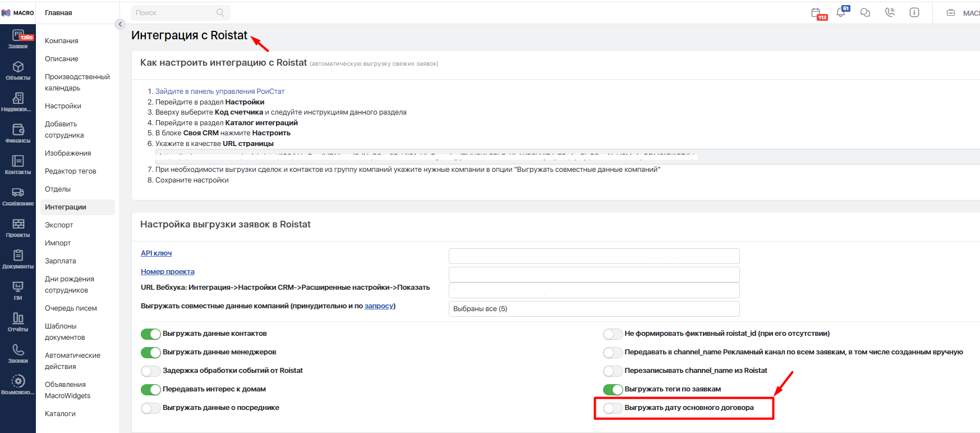980x433 pixels.
Task: Open notifications bell icon in top bar
Action: coord(841,12)
